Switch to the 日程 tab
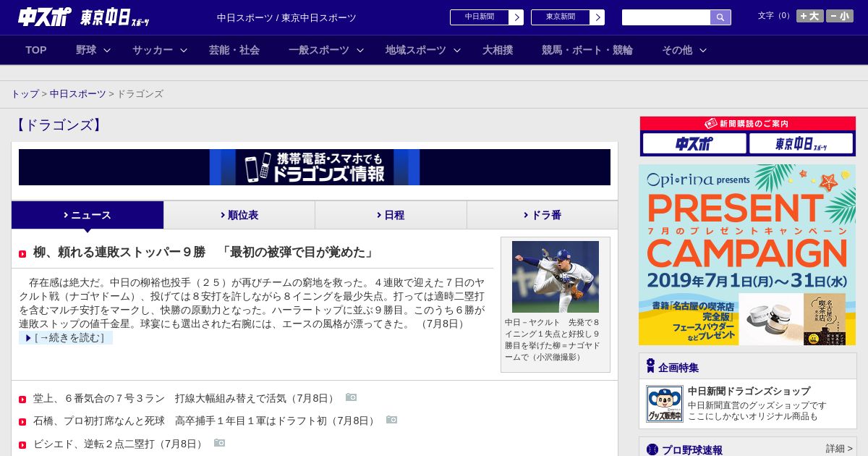Screen dimensions: 868x456 point(391,215)
